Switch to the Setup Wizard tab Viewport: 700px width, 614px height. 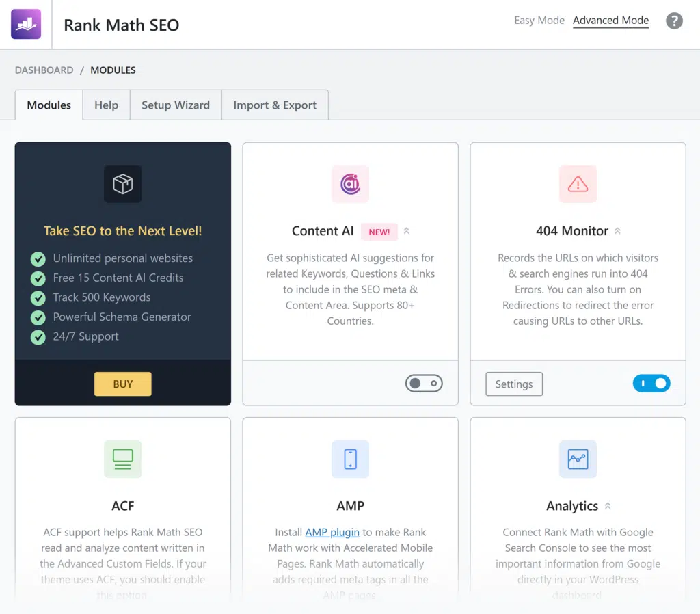point(176,105)
